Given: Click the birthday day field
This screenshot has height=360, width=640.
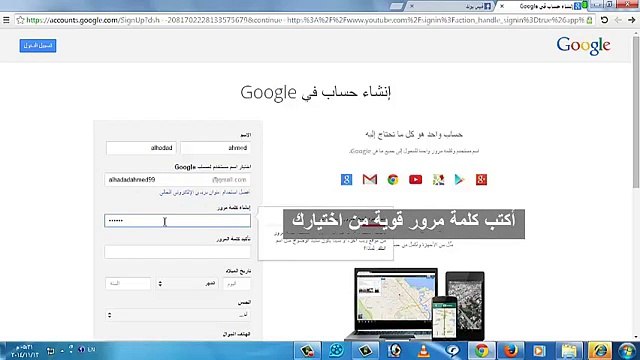Looking at the screenshot, I should [x=237, y=283].
